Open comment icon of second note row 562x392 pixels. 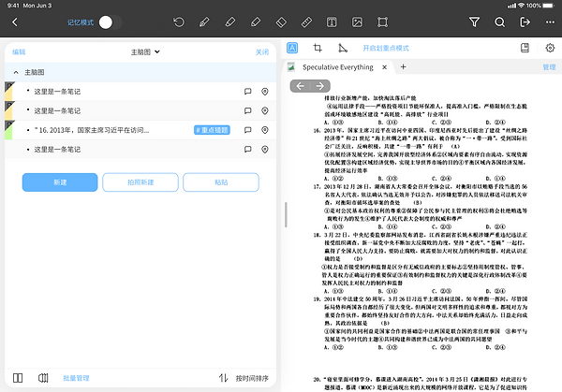[x=247, y=110]
